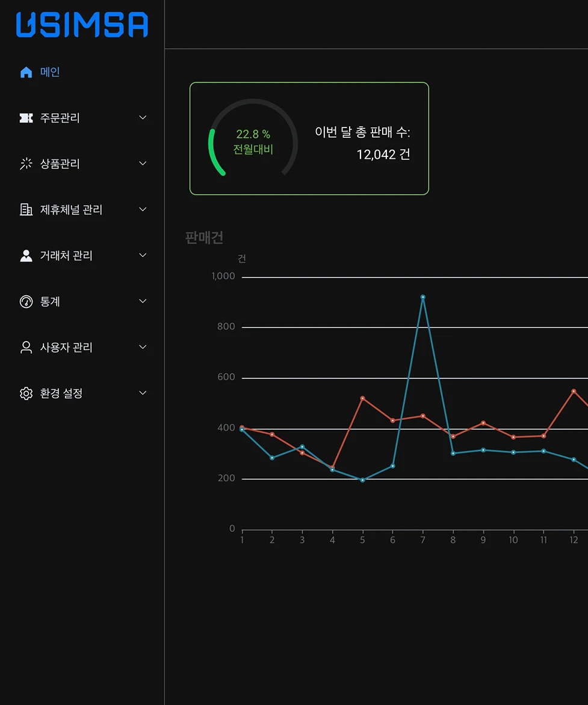Select the 메인 menu item
The width and height of the screenshot is (588, 705).
[48, 72]
